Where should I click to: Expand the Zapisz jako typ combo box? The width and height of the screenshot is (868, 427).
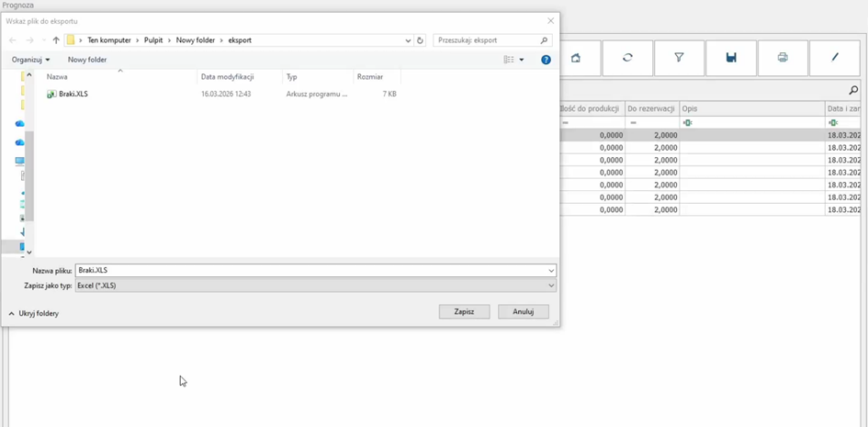(551, 286)
